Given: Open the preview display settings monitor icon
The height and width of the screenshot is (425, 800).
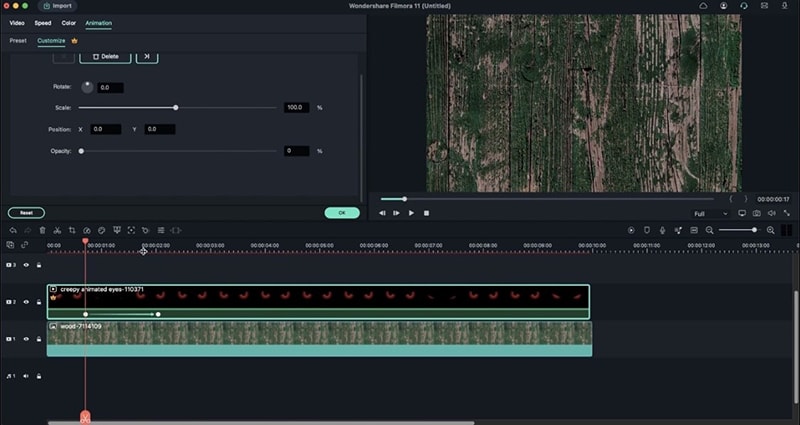Looking at the screenshot, I should pyautogui.click(x=742, y=213).
